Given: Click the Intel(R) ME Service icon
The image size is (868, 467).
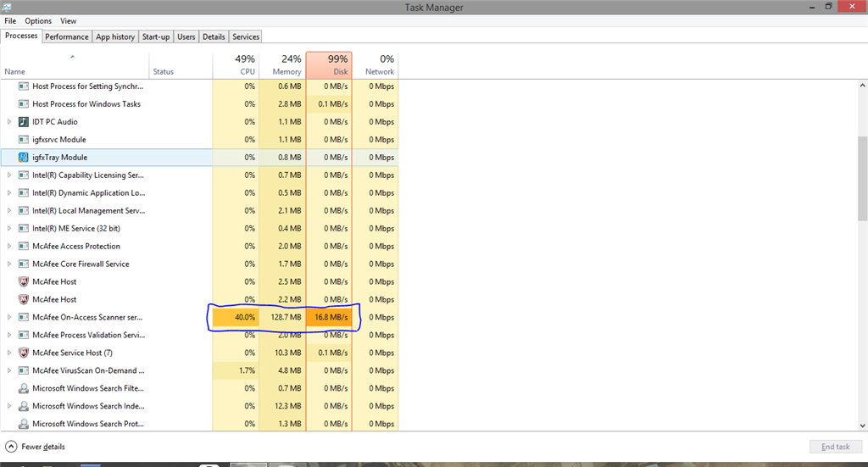Looking at the screenshot, I should pos(23,228).
